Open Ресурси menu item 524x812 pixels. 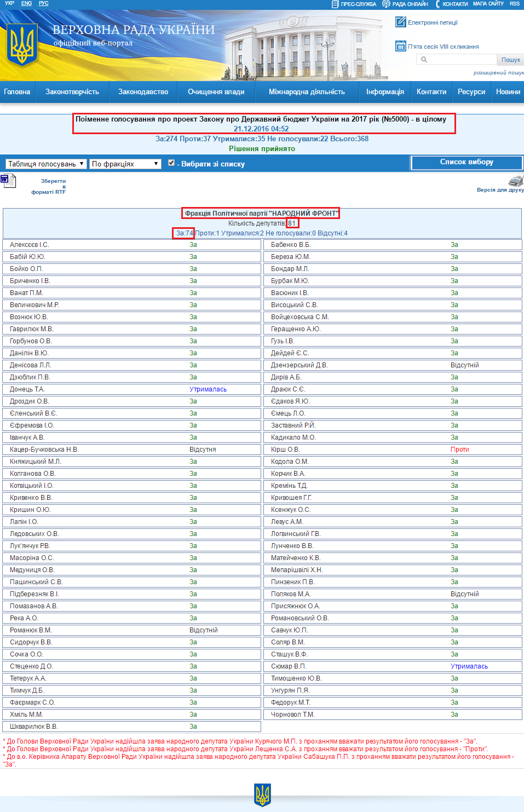click(471, 91)
